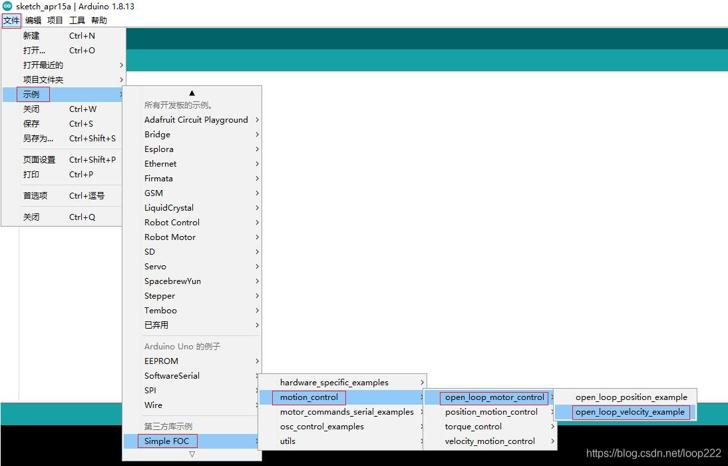728x466 pixels.
Task: Expand 项目文件夹 submenu
Action: 64,80
